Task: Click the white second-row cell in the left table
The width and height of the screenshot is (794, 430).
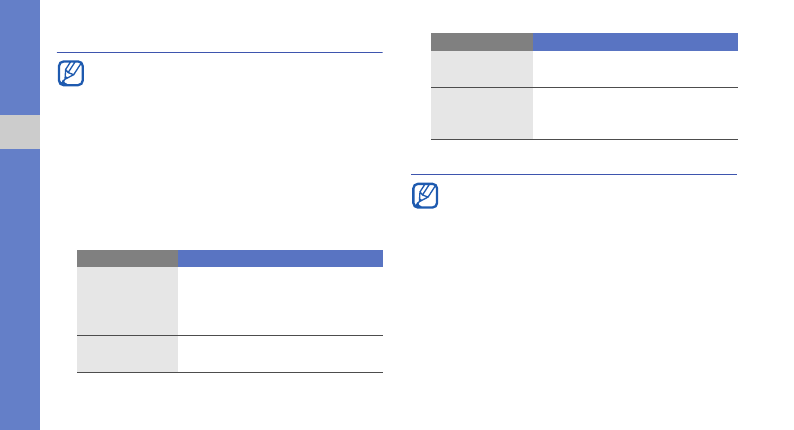Action: click(x=280, y=354)
